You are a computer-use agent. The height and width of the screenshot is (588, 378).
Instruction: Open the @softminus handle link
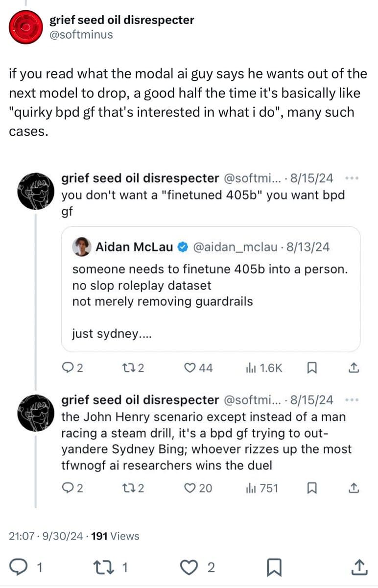tap(81, 34)
